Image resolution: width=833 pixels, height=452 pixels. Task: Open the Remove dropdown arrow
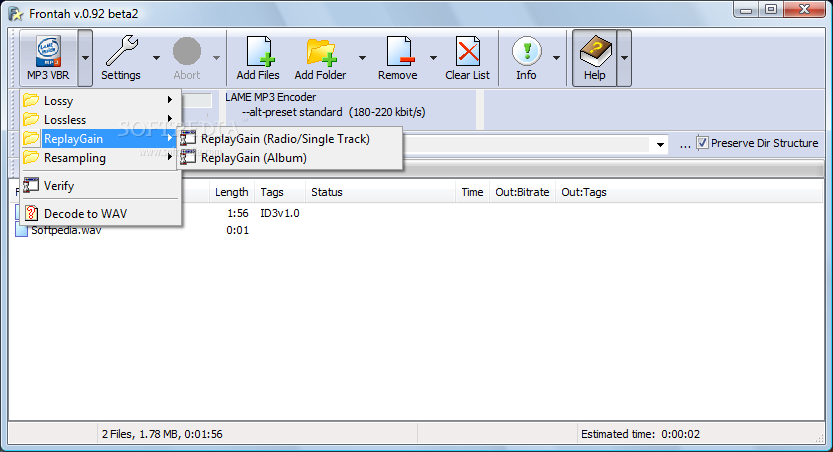click(434, 58)
